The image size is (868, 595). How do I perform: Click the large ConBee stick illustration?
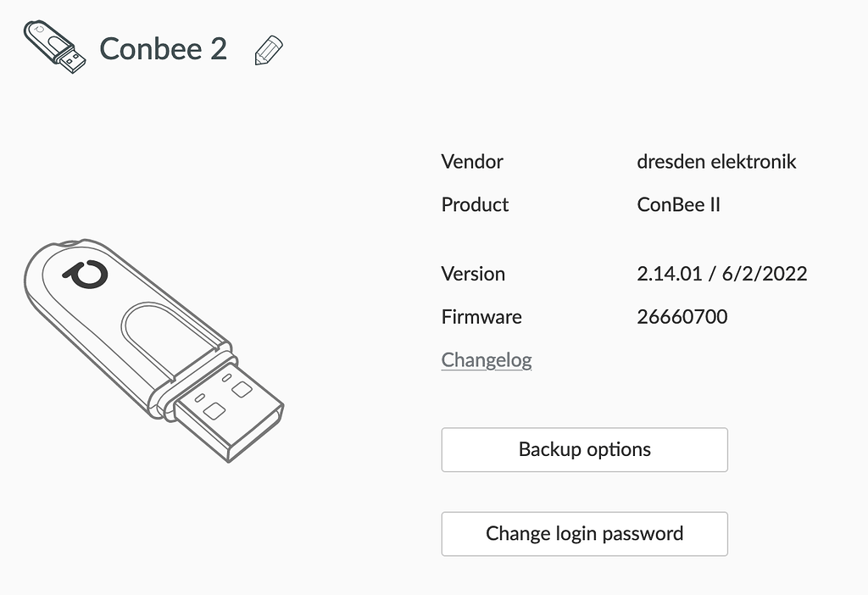153,348
